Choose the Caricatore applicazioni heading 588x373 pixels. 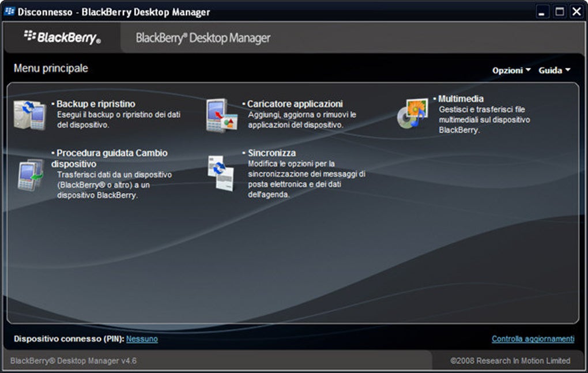point(295,104)
